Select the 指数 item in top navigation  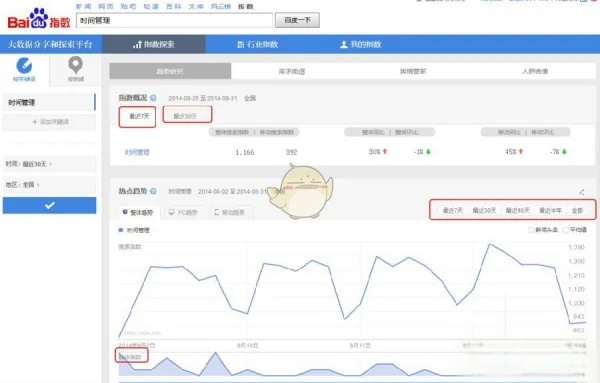pos(246,7)
